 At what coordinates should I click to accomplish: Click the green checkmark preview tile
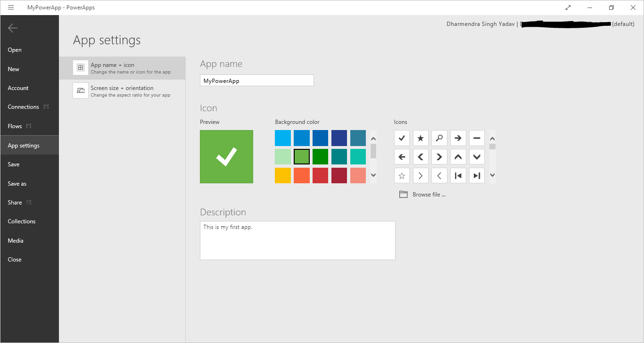226,157
